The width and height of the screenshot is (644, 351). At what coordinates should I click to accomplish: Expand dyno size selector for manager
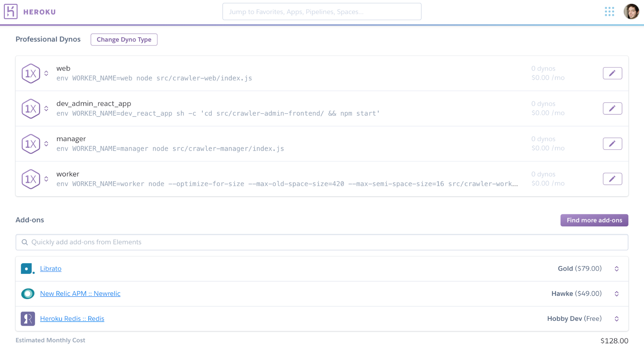[x=46, y=144]
